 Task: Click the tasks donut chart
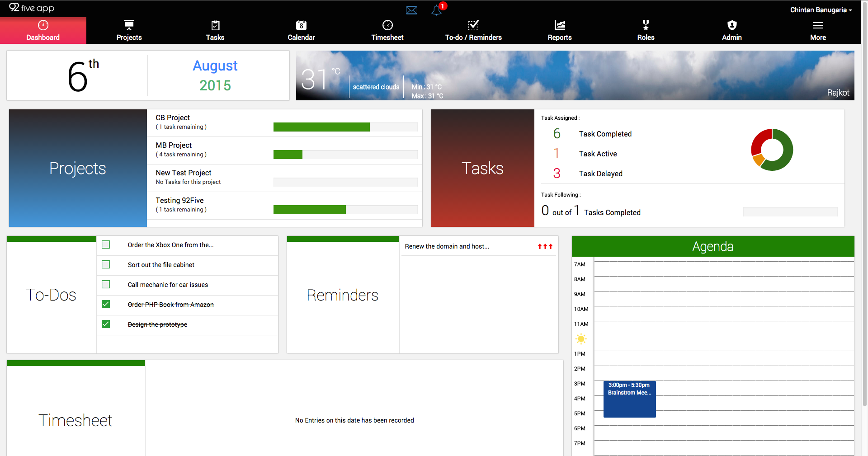(x=772, y=150)
